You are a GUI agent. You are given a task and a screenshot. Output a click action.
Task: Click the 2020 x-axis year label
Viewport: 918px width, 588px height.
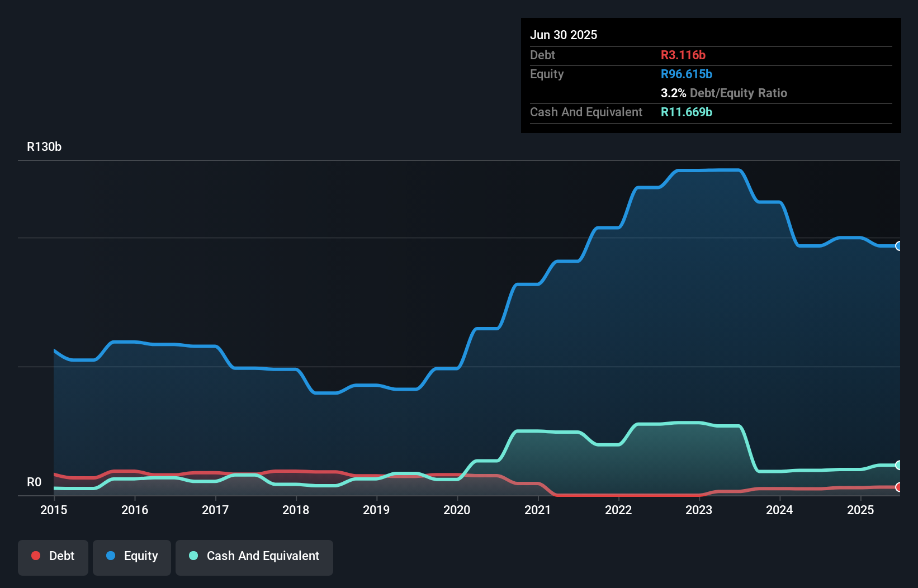[457, 510]
